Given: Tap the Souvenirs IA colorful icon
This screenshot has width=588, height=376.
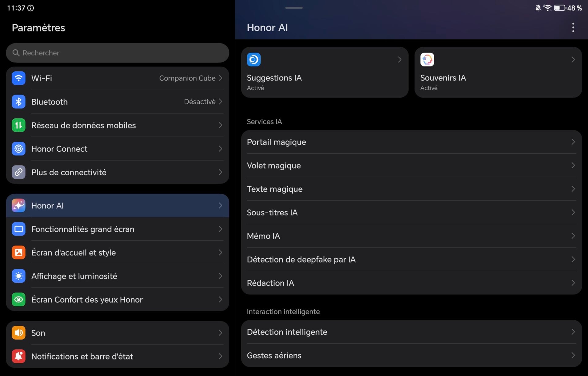Looking at the screenshot, I should (x=427, y=60).
